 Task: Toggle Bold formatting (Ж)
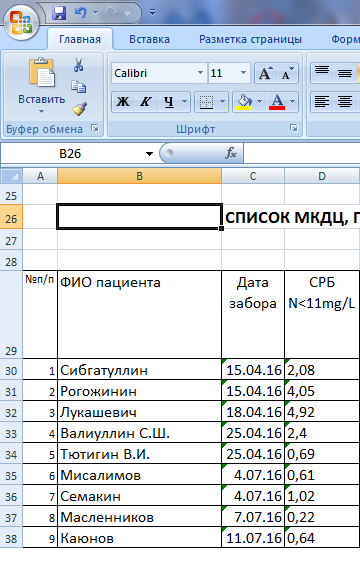[123, 102]
